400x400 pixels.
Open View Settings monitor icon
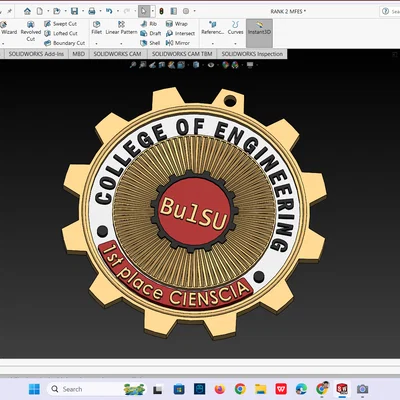click(x=250, y=65)
